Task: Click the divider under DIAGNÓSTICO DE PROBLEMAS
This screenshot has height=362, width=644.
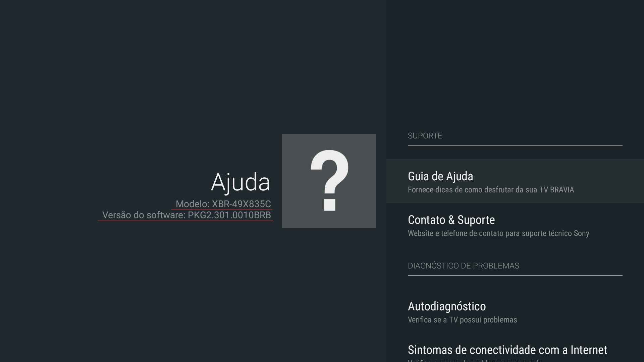Action: 515,275
